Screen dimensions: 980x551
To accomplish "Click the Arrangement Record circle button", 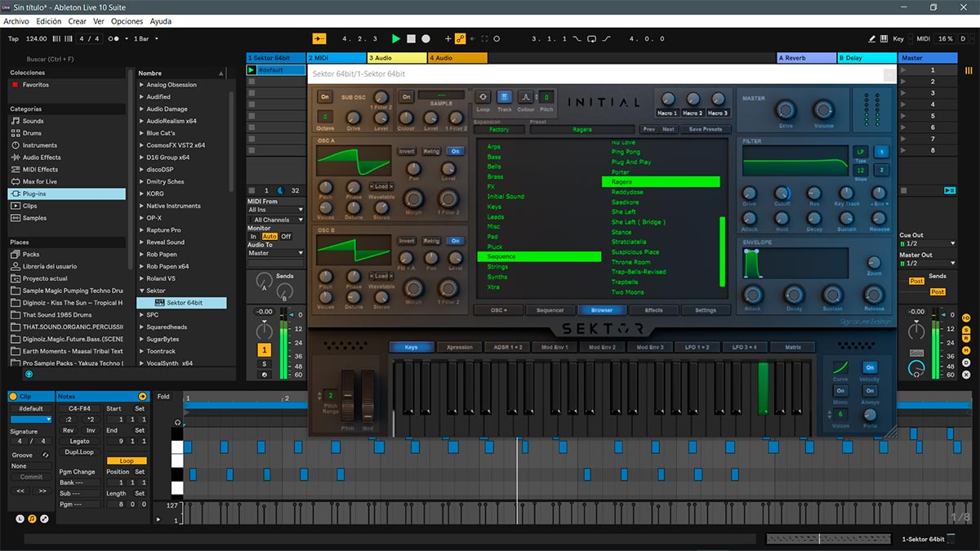I will pos(425,38).
